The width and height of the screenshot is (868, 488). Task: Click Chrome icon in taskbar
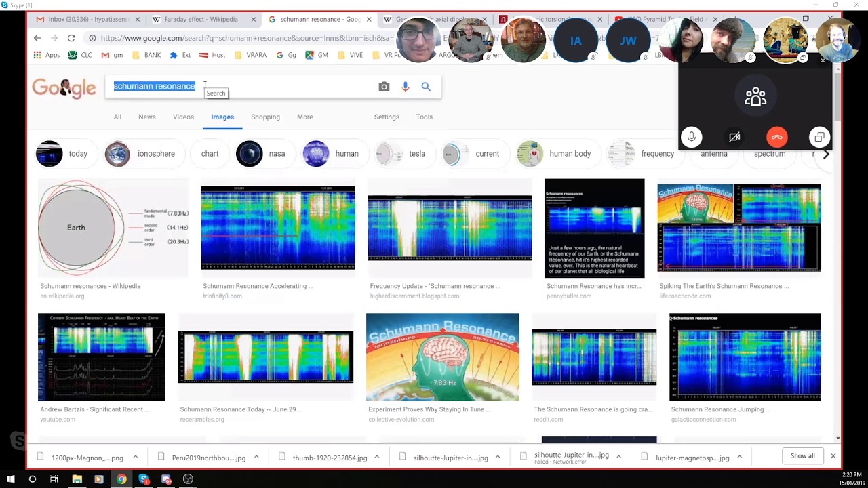click(121, 479)
